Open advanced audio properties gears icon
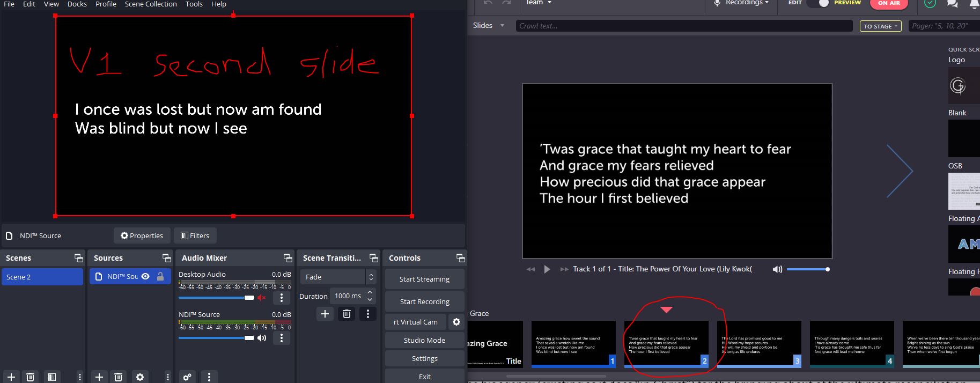The height and width of the screenshot is (383, 980). click(187, 377)
